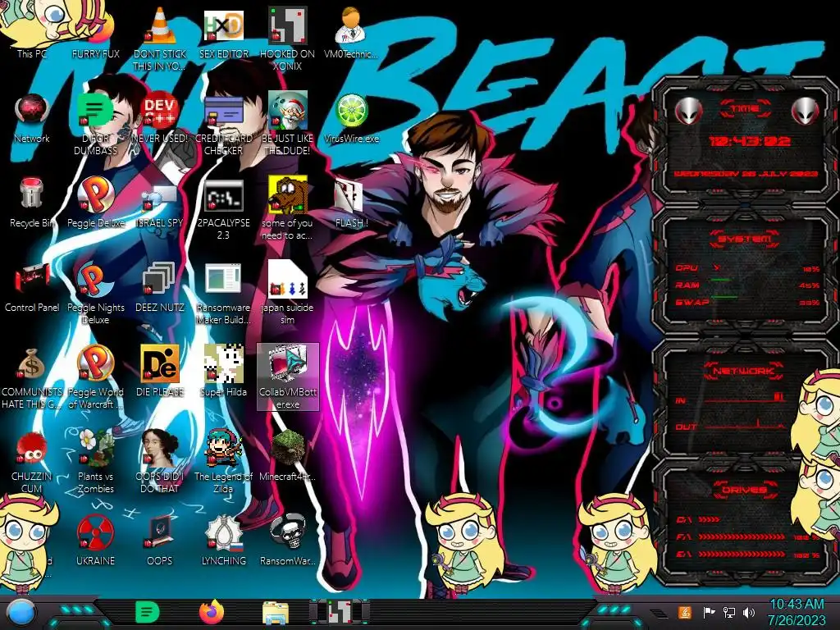Screen dimensions: 840x630
Task: Open the BE JUST LIKE THE DUDE icon
Action: click(288, 123)
